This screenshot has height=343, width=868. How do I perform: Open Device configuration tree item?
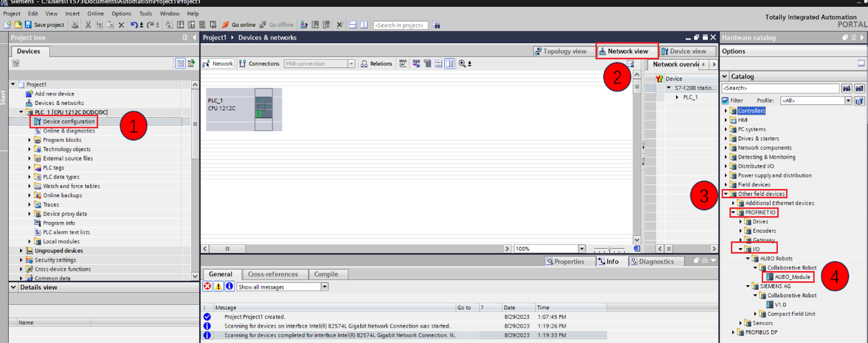click(64, 122)
